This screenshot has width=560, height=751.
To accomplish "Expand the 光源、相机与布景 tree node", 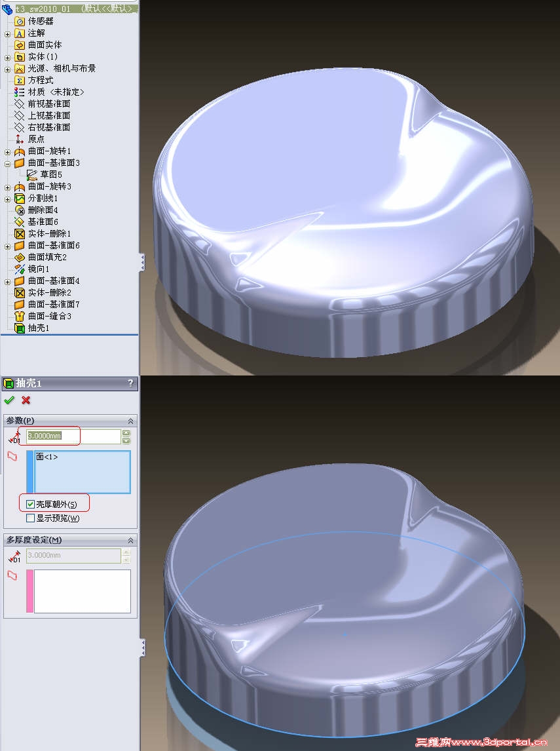I will [x=7, y=69].
